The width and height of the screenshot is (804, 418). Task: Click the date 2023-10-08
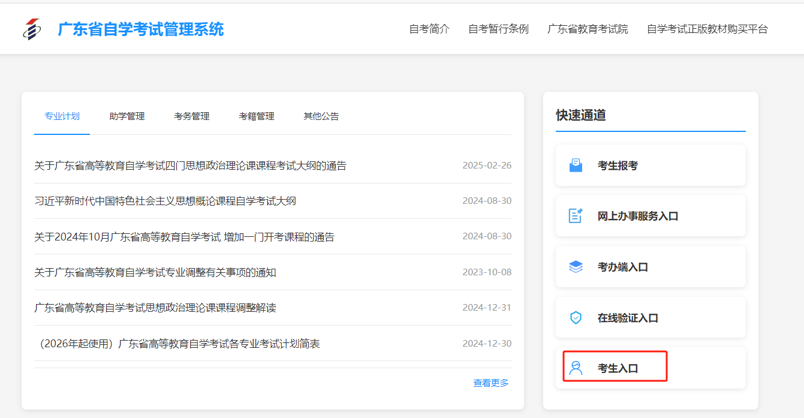[x=487, y=272]
